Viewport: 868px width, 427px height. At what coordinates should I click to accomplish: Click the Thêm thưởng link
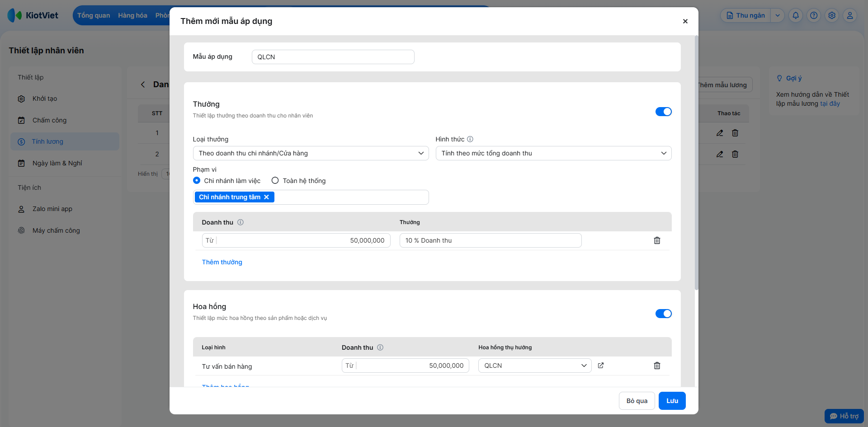[222, 262]
